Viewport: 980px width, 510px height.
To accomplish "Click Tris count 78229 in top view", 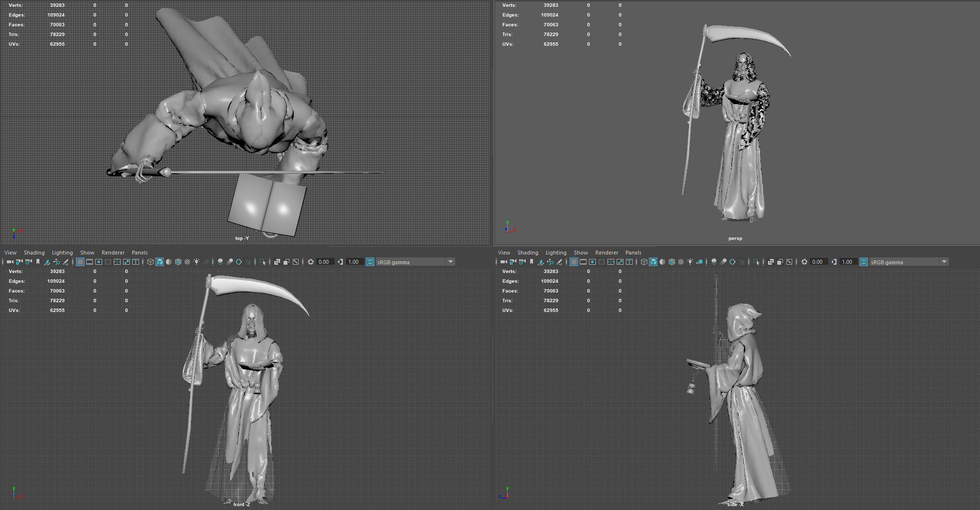I will (57, 35).
